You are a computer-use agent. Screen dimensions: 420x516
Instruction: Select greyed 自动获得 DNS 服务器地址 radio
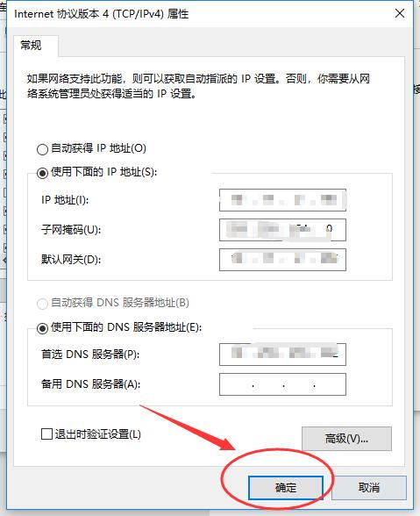(x=42, y=304)
